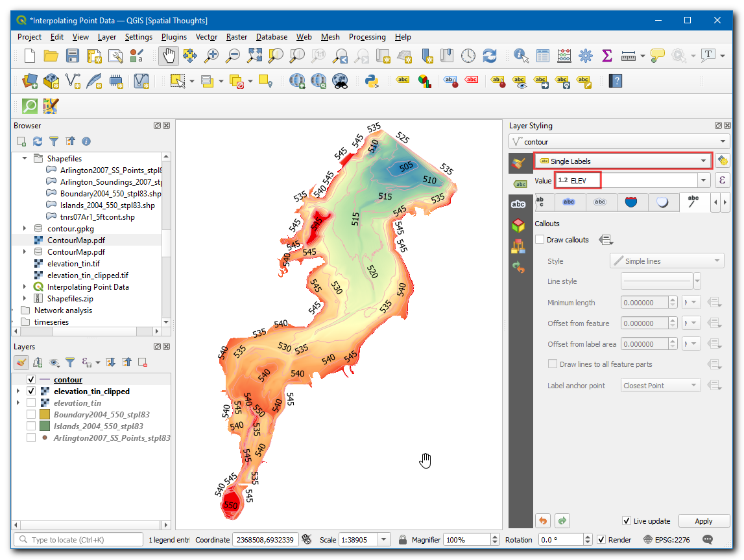Click the Identify Features tool
744x560 pixels.
click(x=521, y=56)
